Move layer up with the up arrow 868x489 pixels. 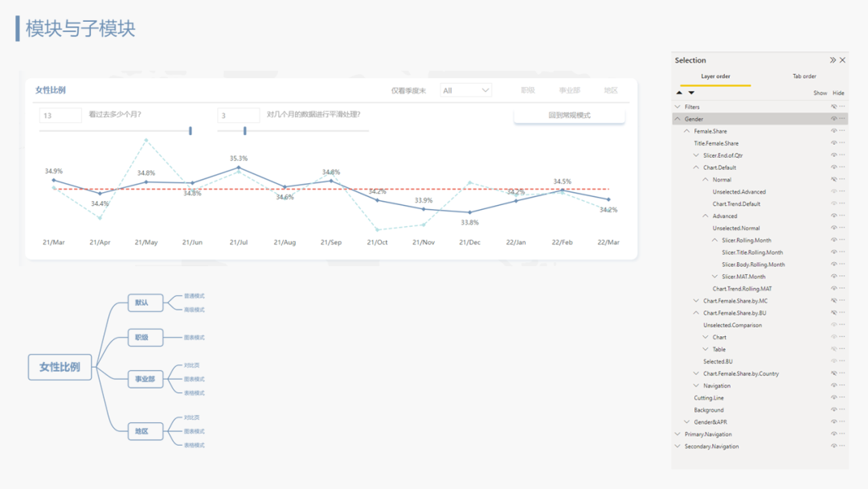pyautogui.click(x=680, y=92)
